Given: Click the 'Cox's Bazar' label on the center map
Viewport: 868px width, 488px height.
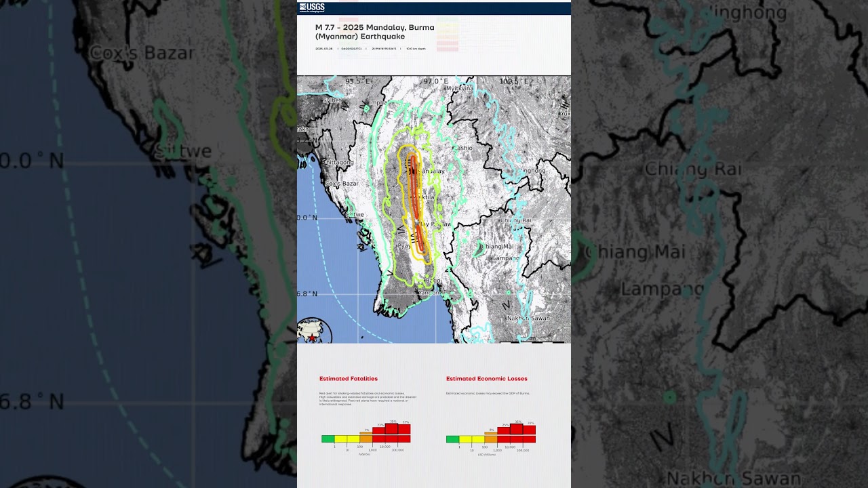Looking at the screenshot, I should point(341,184).
